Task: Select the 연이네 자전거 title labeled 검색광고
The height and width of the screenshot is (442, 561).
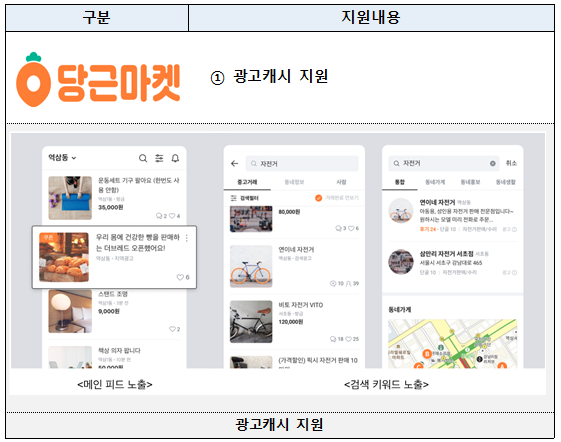Action: (x=296, y=249)
